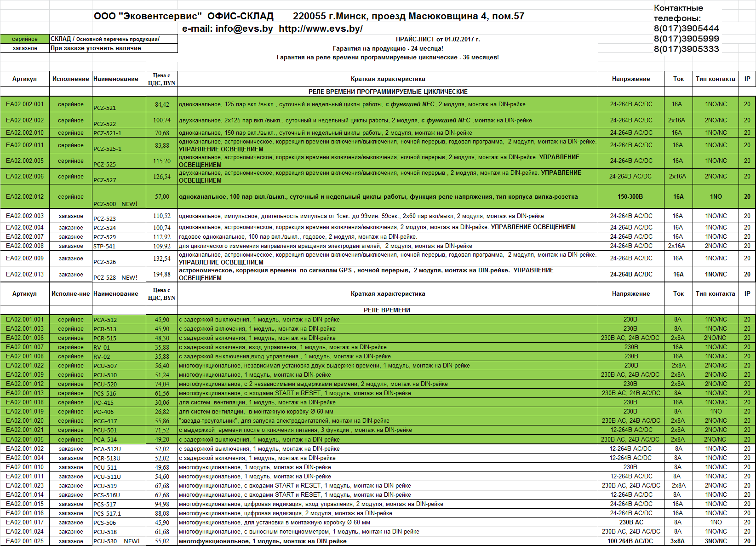The height and width of the screenshot is (546, 756).
Task: Click price 132,54 for PCZ-526
Action: [162, 258]
